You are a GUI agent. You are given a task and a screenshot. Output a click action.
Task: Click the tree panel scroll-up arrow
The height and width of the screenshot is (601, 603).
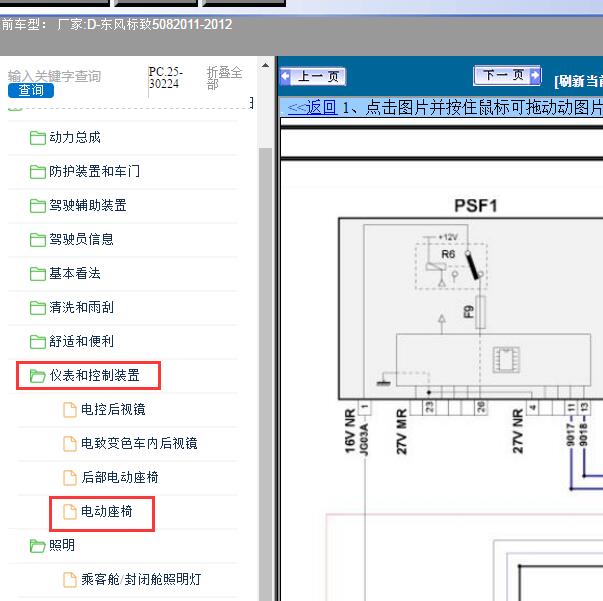(265, 65)
